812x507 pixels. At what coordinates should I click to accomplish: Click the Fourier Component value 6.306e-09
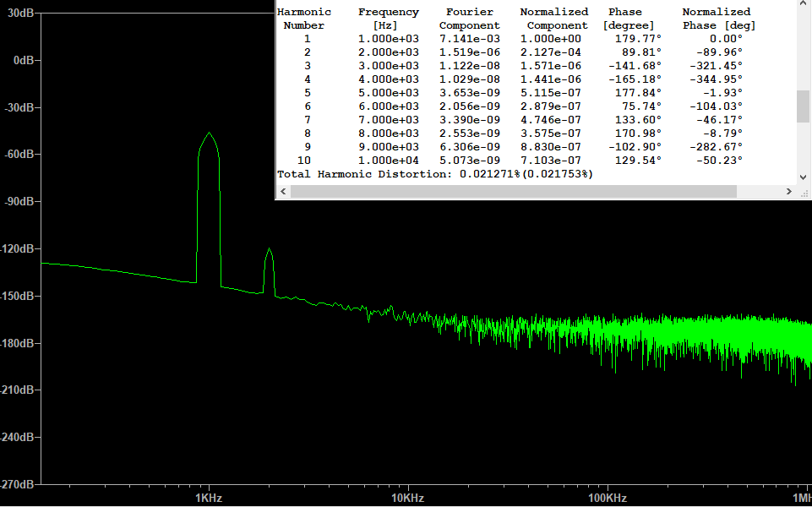[x=470, y=146]
